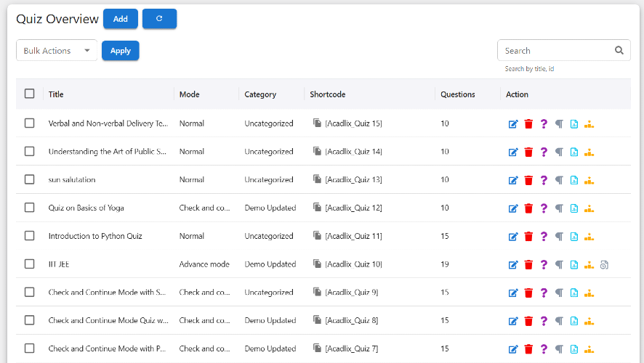The width and height of the screenshot is (644, 363).
Task: Open questions for Verbal and Non-verbal Delivery quiz
Action: coord(544,124)
